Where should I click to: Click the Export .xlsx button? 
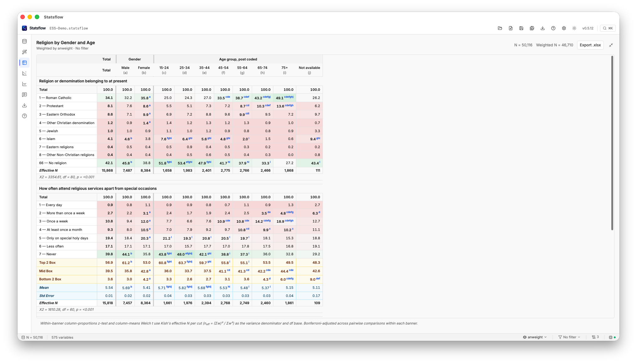[x=590, y=45]
